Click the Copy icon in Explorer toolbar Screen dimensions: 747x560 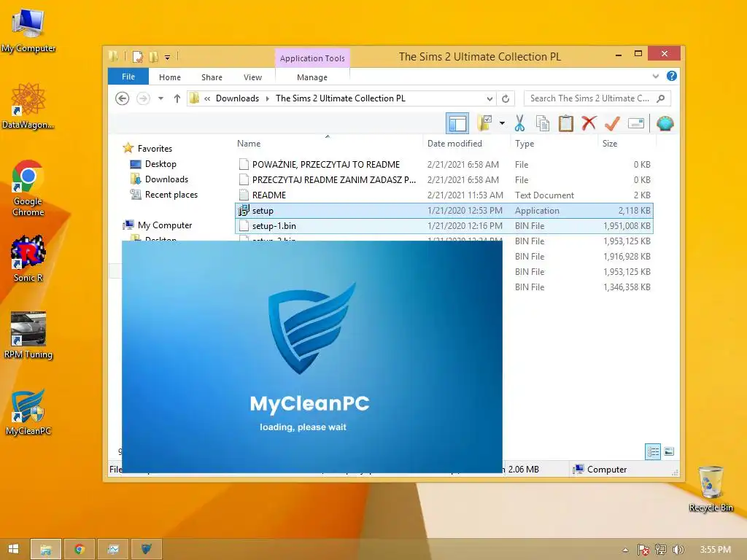[543, 123]
